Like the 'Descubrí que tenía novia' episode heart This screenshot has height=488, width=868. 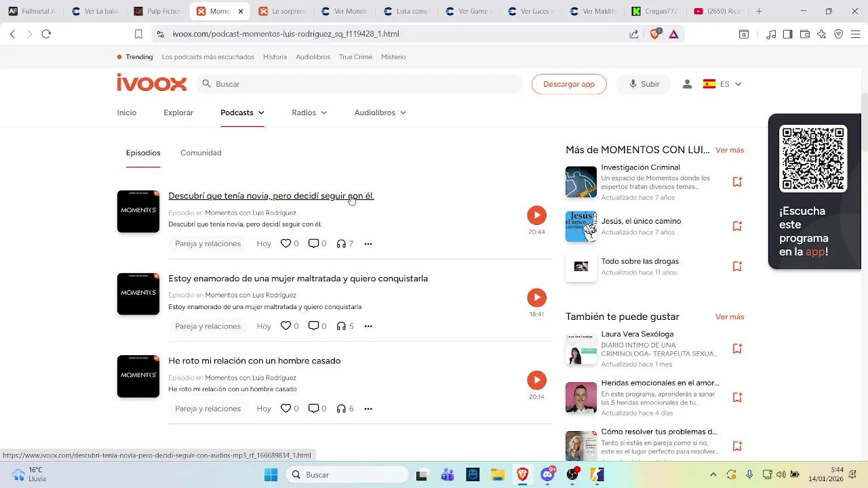(x=285, y=243)
